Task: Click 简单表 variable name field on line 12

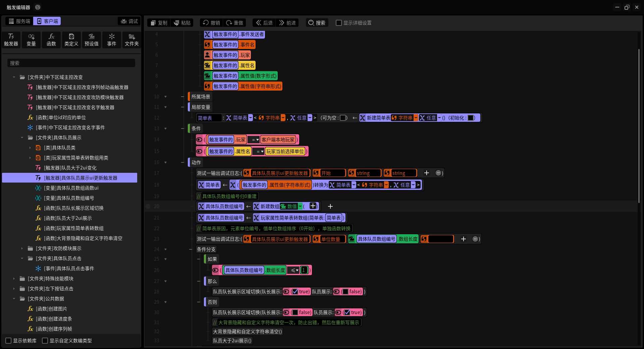Action: tap(209, 118)
